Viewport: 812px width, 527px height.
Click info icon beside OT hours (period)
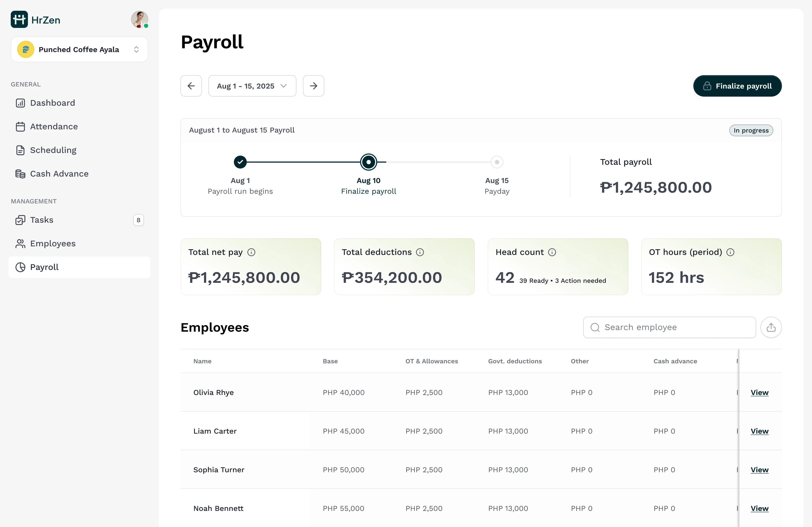tap(730, 252)
